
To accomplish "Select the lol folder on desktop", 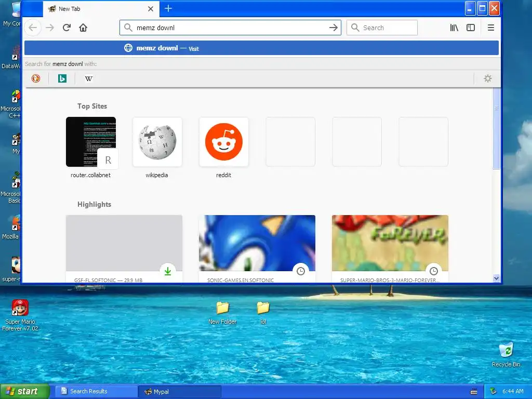I will 263,313.
